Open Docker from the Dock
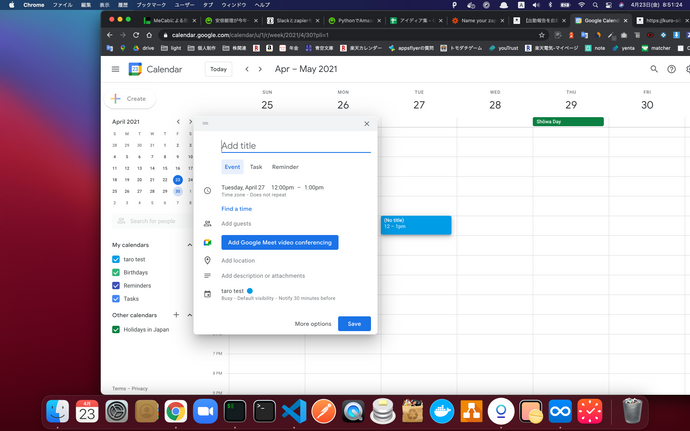Image resolution: width=690 pixels, height=431 pixels. (442, 412)
